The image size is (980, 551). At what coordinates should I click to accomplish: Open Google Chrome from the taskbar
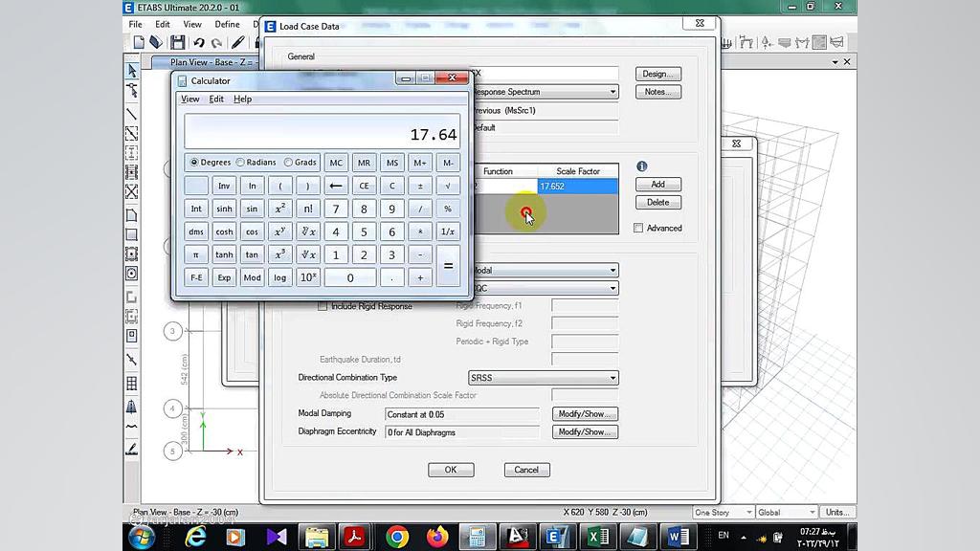397,537
